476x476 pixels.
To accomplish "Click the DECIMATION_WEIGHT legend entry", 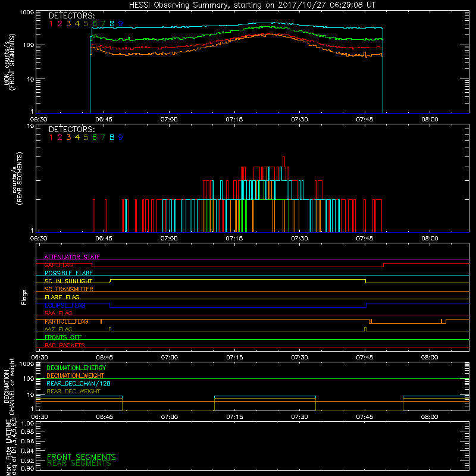I will coord(76,376).
